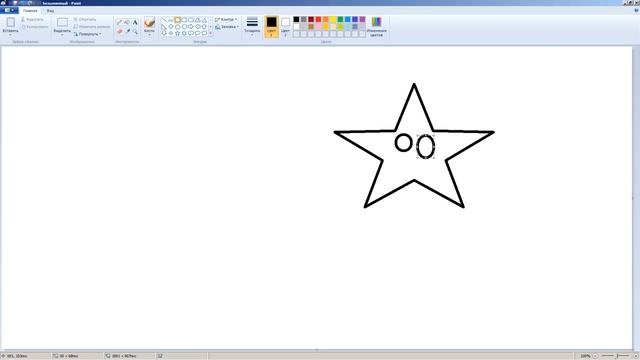This screenshot has width=640, height=360.
Task: Choose the Right triangle shape
Action: coord(164,27)
